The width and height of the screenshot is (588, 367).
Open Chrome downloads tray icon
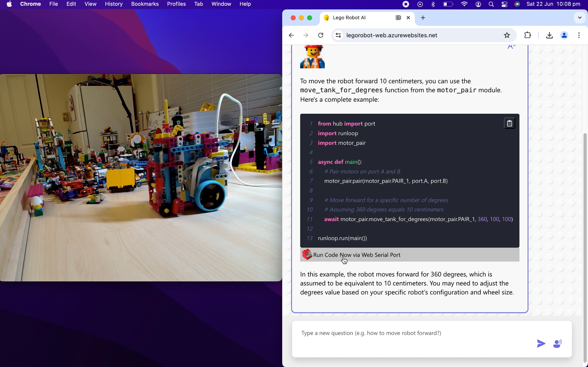pos(549,35)
